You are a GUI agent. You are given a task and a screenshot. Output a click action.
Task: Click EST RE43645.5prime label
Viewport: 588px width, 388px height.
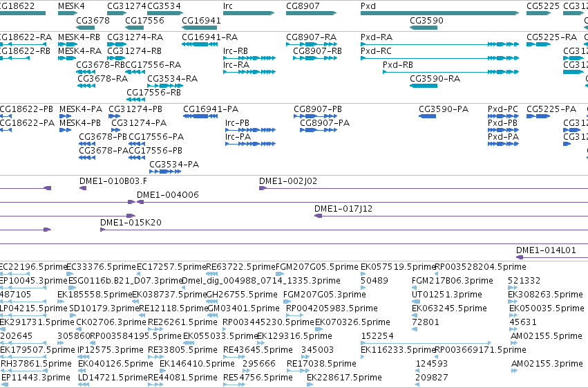(258, 351)
